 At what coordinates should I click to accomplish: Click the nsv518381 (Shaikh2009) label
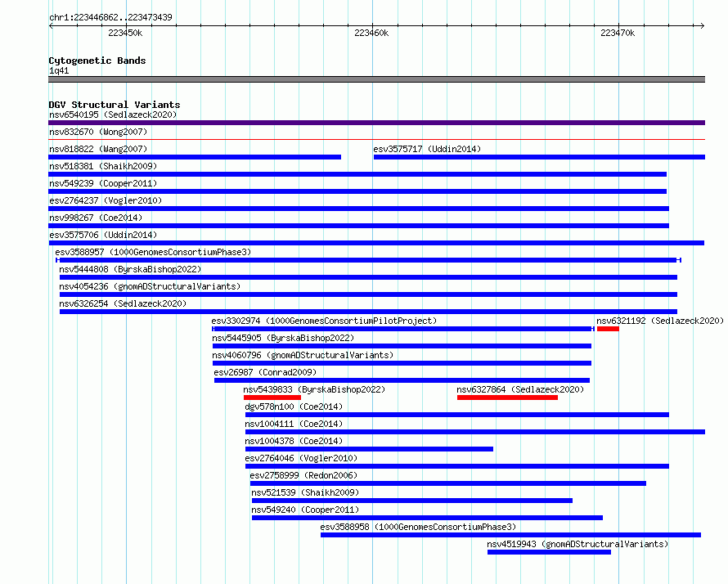click(103, 166)
